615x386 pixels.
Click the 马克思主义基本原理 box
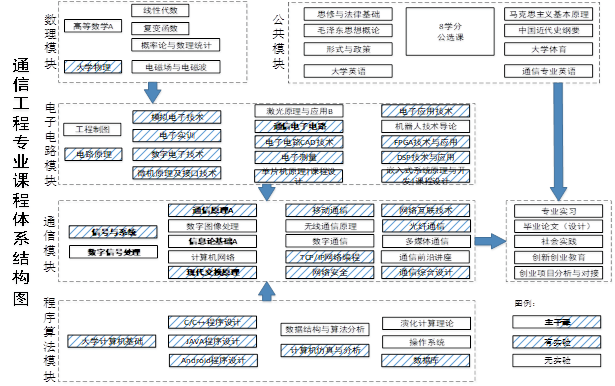(548, 15)
